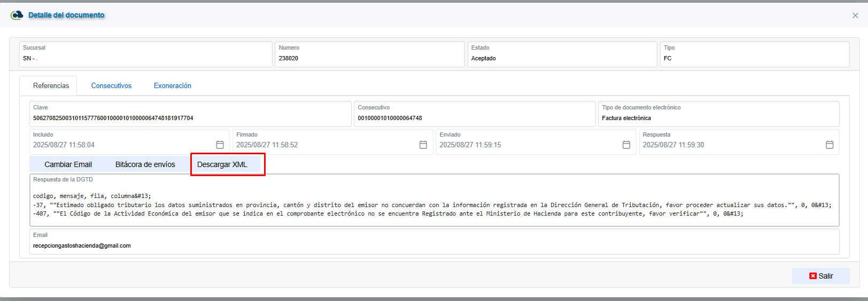This screenshot has width=868, height=301.
Task: Switch to the Referencias tab
Action: click(51, 85)
